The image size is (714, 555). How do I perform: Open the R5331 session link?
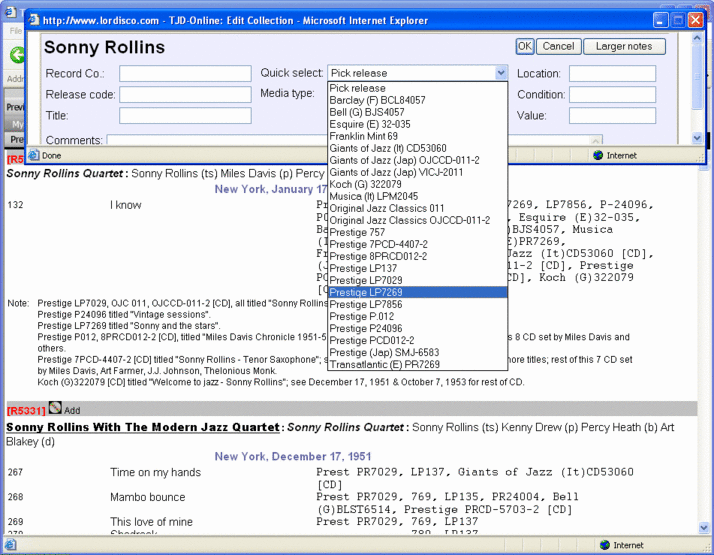pos(26,411)
